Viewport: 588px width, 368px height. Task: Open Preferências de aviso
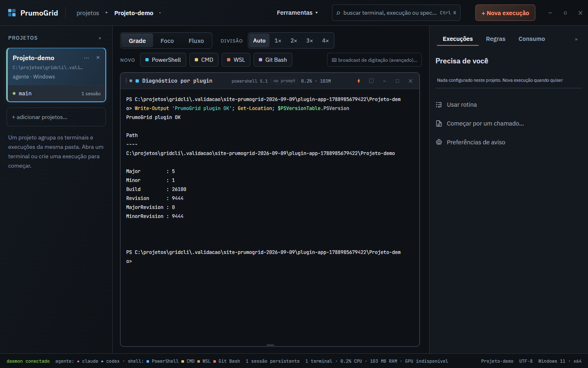(476, 142)
